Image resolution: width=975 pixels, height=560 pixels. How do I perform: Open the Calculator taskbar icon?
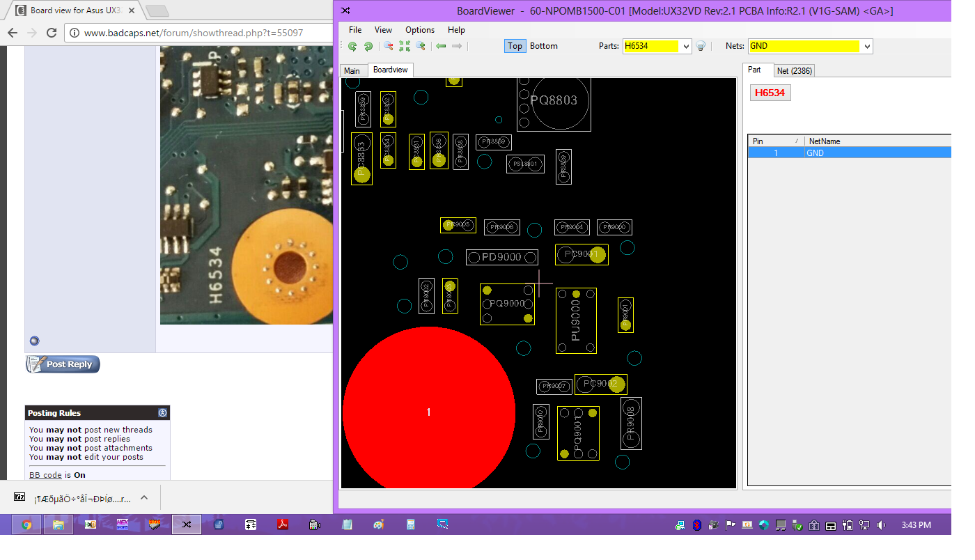pos(411,524)
